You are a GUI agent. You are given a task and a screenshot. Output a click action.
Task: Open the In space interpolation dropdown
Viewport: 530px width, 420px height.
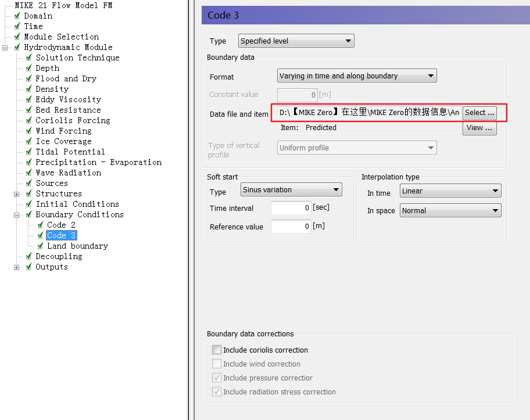click(x=450, y=210)
